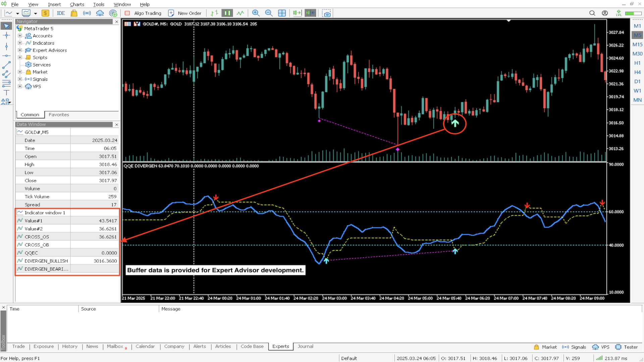
Task: Select the text label T tool
Action: tap(6, 93)
